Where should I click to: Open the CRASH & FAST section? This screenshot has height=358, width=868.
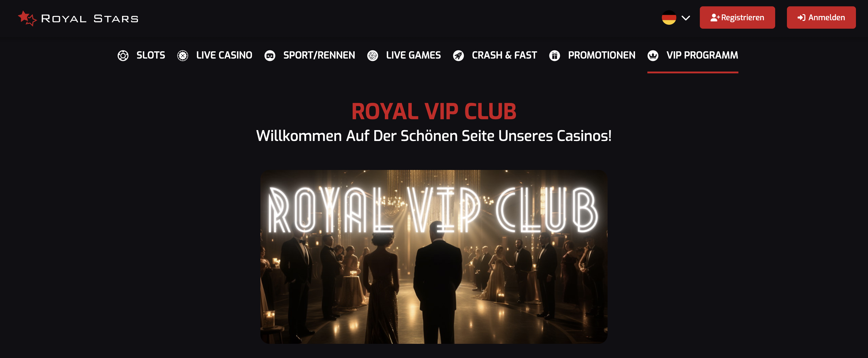[x=504, y=55]
